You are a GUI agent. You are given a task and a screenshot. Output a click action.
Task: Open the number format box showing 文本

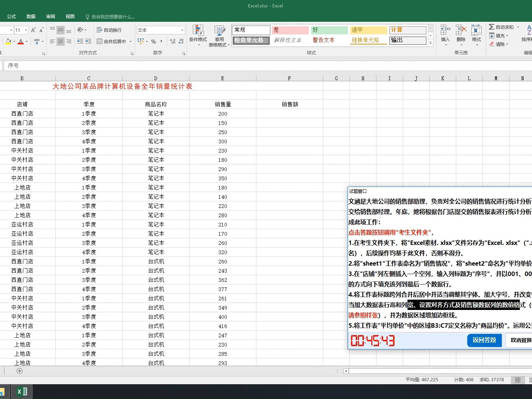(x=161, y=30)
